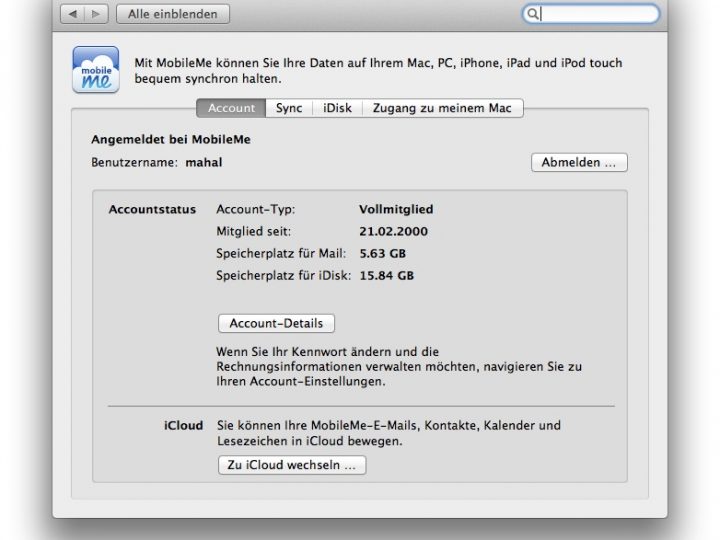Click the 5.63 GB mail storage value
Screen dimensions: 720x540
tap(382, 253)
